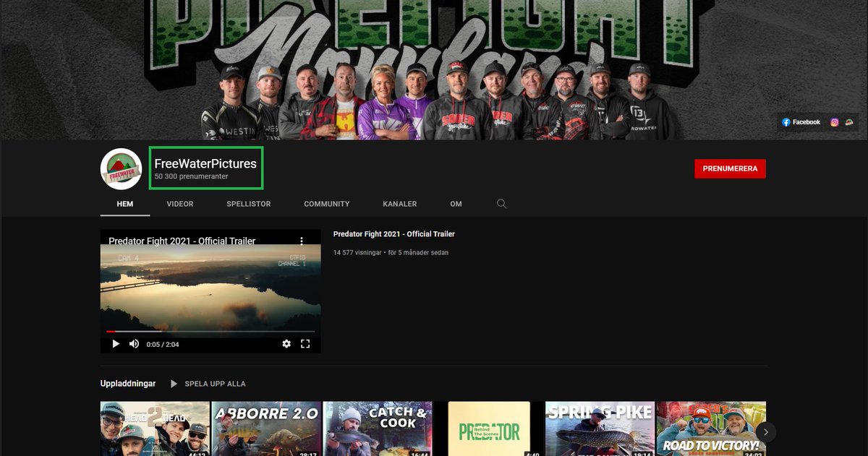The image size is (868, 456).
Task: Open the ABBORRE 2.0 video thumbnail
Action: [266, 429]
